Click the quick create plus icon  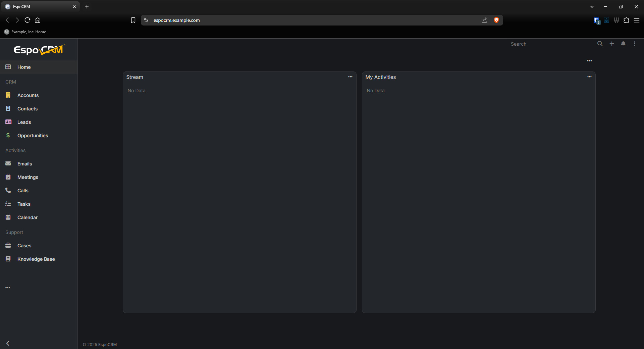(612, 44)
